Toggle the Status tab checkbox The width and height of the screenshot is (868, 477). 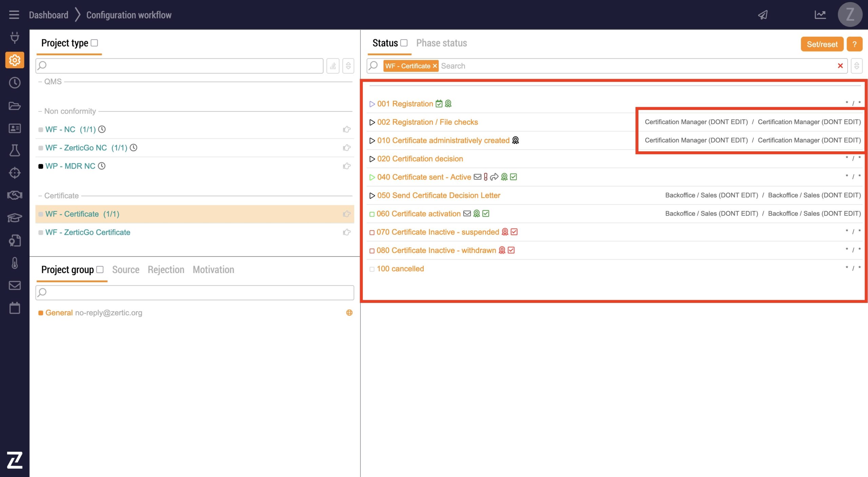point(404,43)
